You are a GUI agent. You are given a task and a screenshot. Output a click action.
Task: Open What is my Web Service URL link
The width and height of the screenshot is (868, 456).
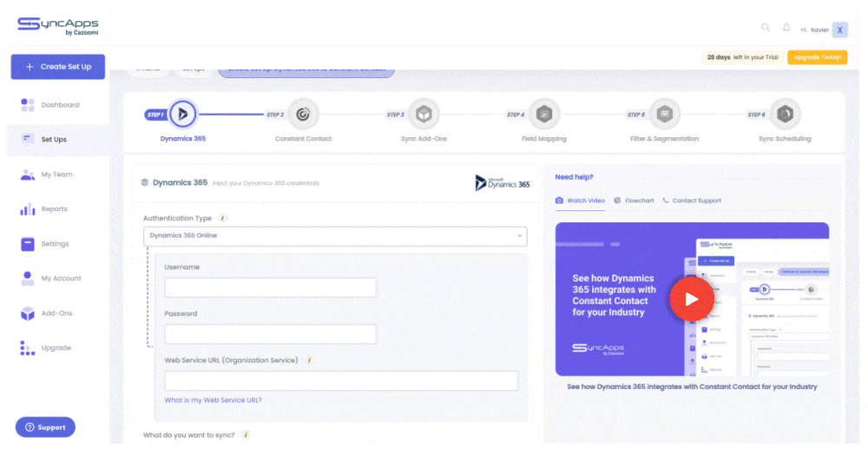point(214,400)
